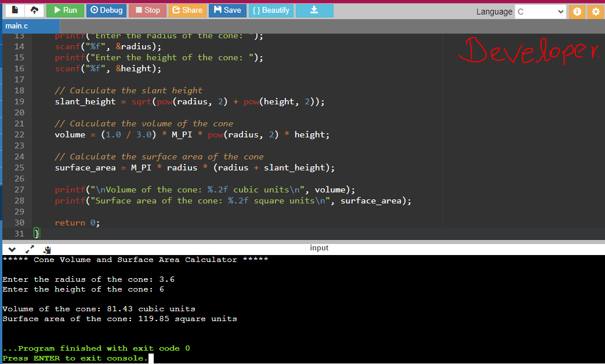Screen dimensions: 605x364
Task: Beautify the code with the {} button
Action: click(x=271, y=10)
